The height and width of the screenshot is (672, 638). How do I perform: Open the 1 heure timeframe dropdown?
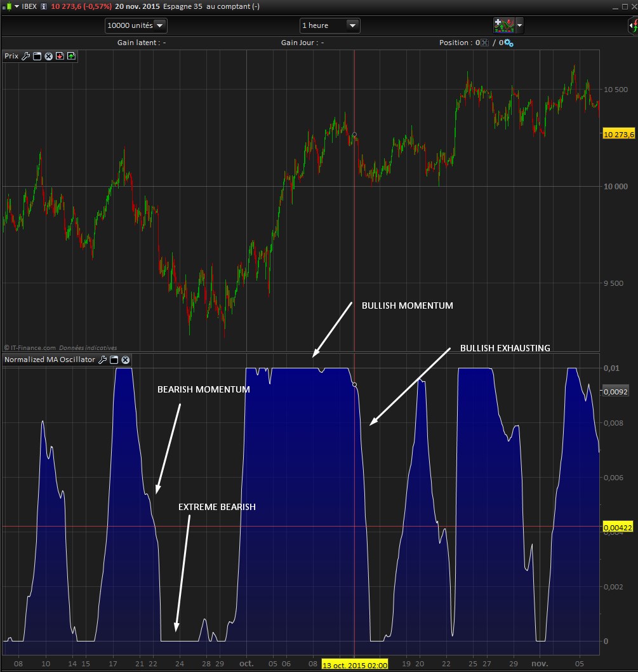click(329, 25)
